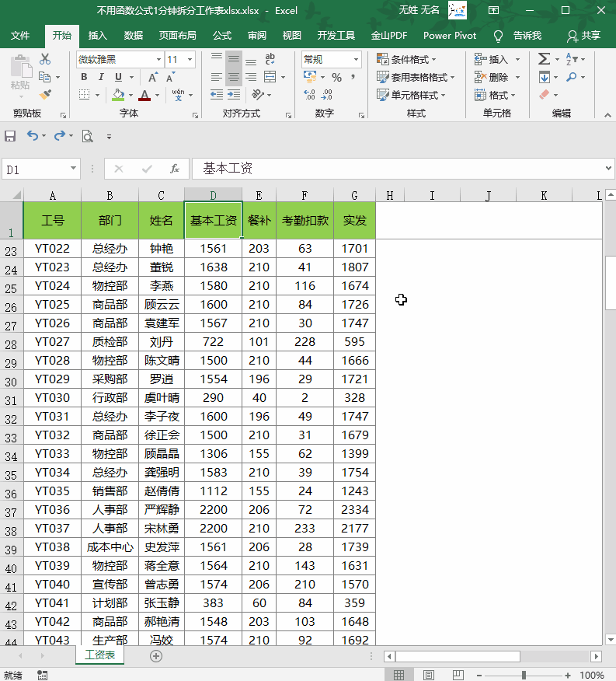This screenshot has height=681, width=616.
Task: Toggle Wrap Text (ab) icon
Action: [x=270, y=59]
